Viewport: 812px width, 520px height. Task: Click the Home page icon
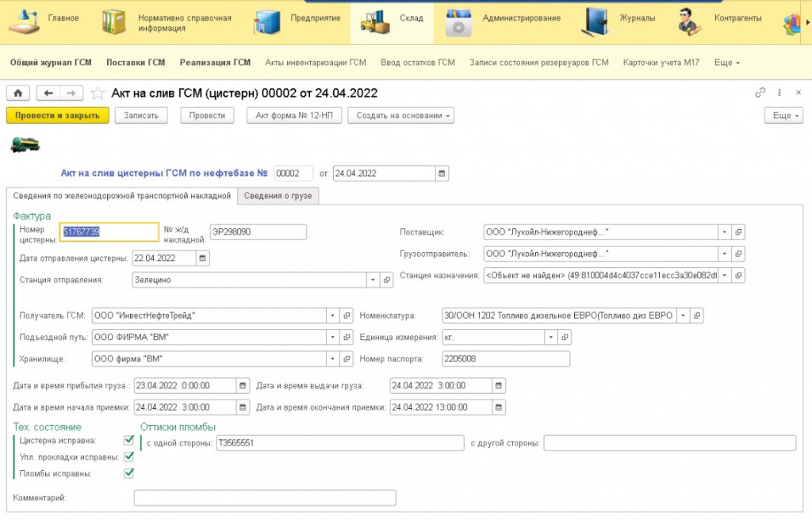point(18,94)
